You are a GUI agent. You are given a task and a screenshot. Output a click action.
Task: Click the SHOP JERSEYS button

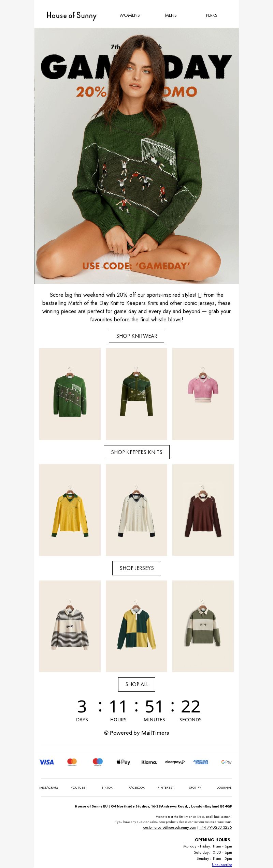[x=136, y=568]
